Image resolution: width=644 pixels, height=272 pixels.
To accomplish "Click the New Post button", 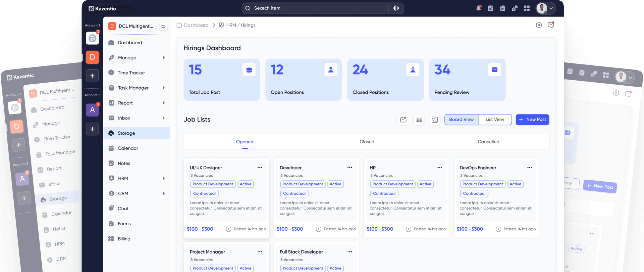I will pos(532,120).
